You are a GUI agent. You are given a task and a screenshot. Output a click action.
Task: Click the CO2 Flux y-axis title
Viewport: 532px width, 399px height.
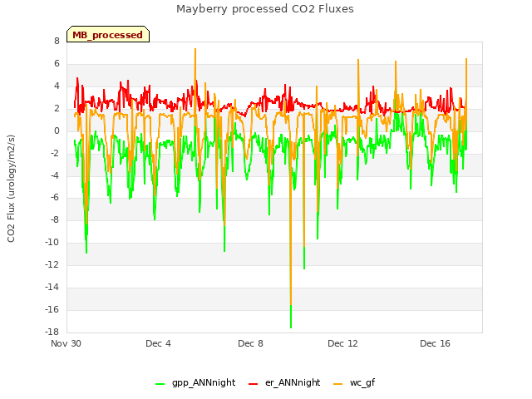tap(11, 189)
